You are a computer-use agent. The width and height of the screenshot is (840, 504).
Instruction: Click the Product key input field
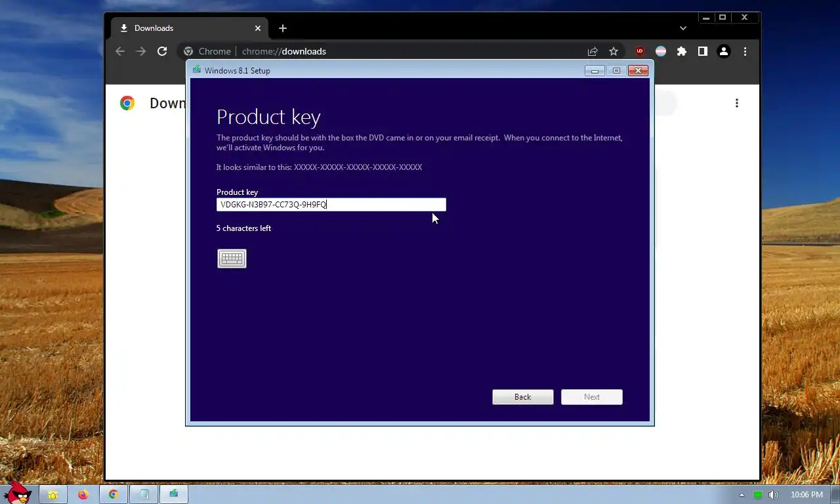click(331, 205)
